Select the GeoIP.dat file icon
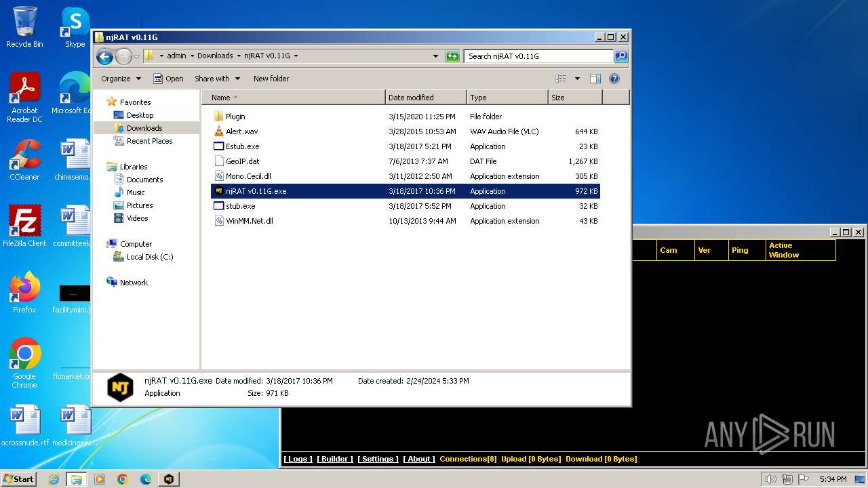Viewport: 868px width, 488px height. [218, 161]
